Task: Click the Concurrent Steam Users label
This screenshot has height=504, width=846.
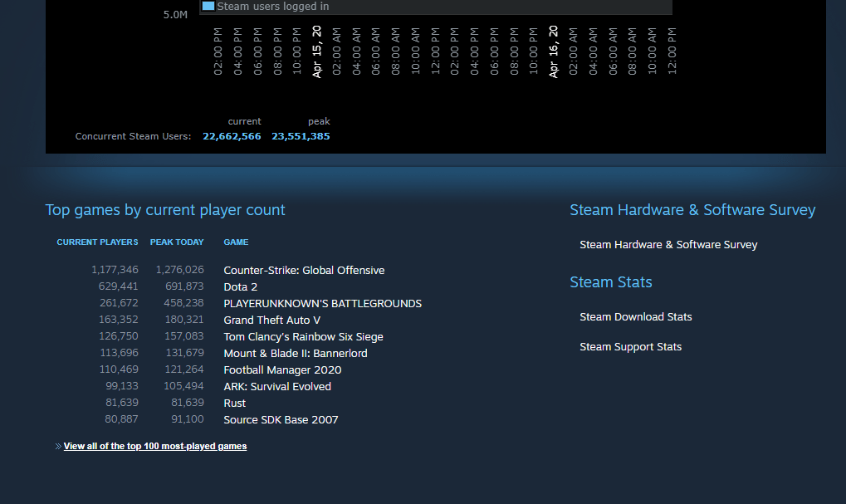Action: pos(134,136)
